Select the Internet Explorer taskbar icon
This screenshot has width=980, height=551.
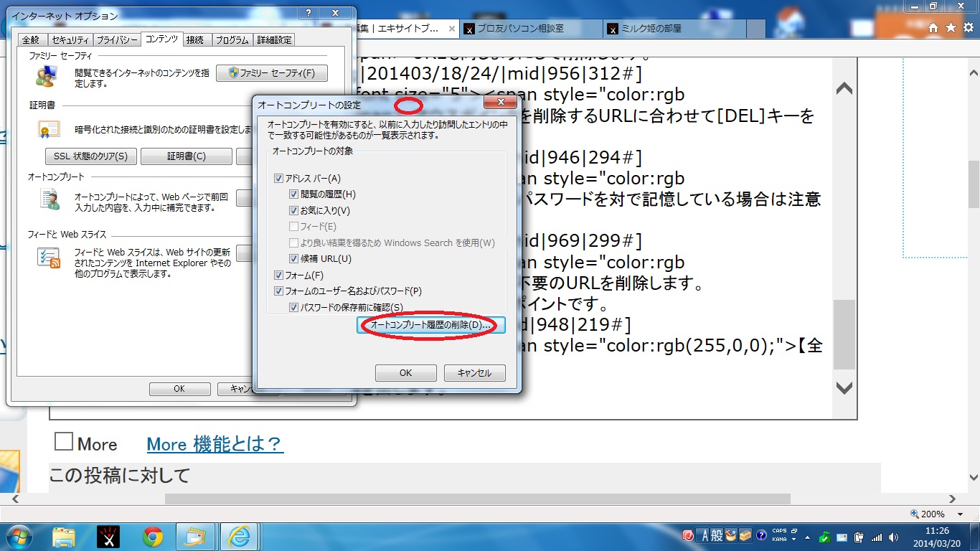pos(239,536)
